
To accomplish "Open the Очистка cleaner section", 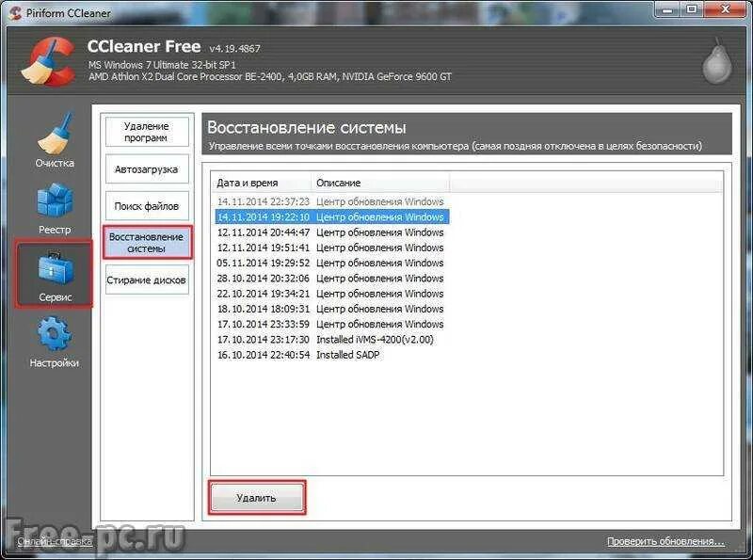I will click(55, 139).
